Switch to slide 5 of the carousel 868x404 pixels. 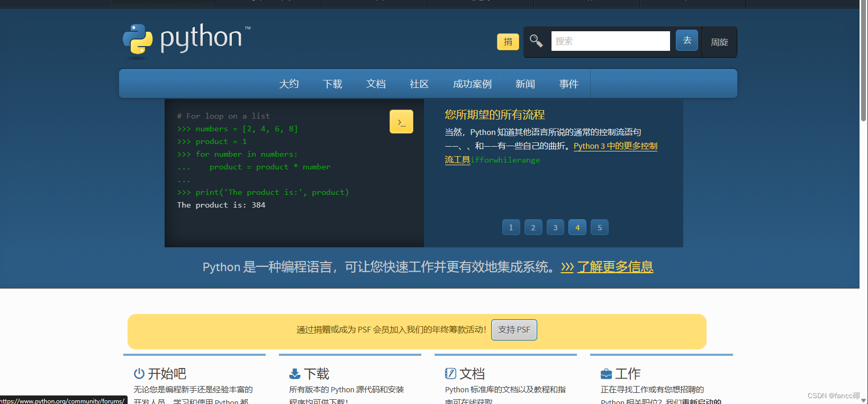[x=600, y=227]
